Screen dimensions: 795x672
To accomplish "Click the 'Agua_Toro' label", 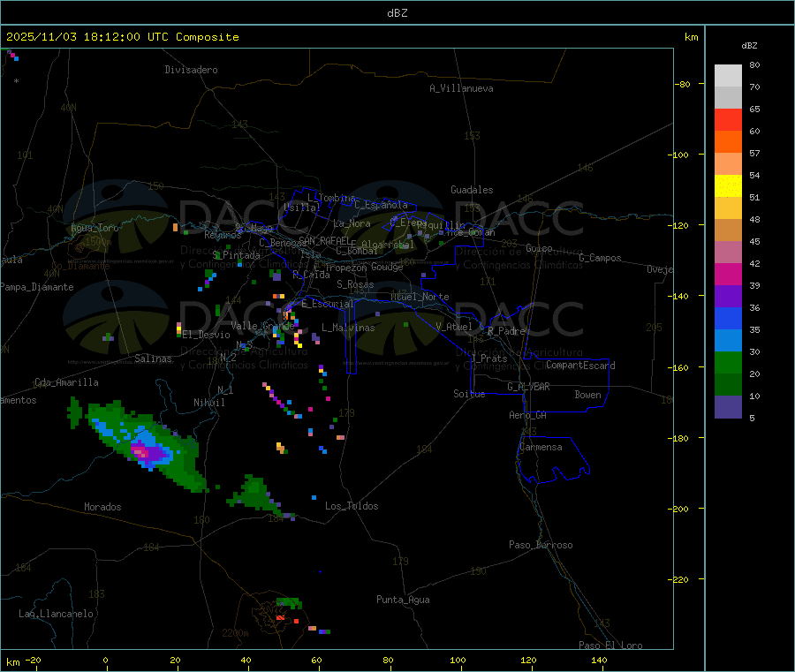I will [95, 228].
